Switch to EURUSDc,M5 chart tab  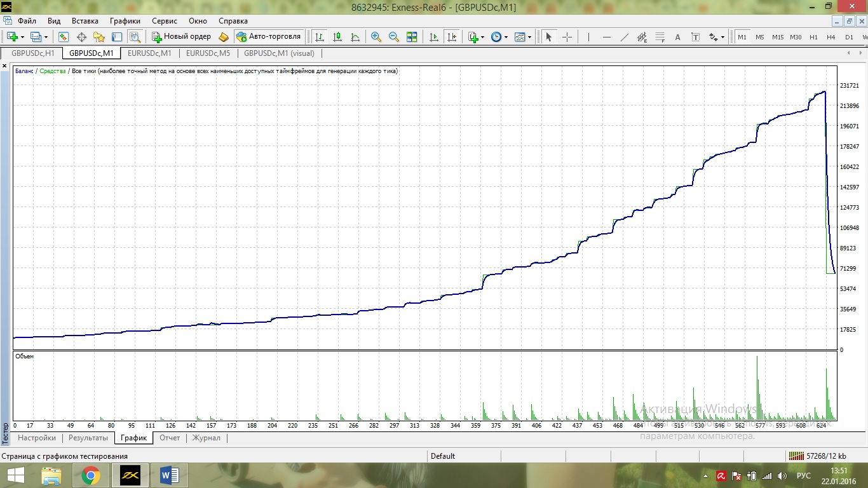click(x=208, y=53)
